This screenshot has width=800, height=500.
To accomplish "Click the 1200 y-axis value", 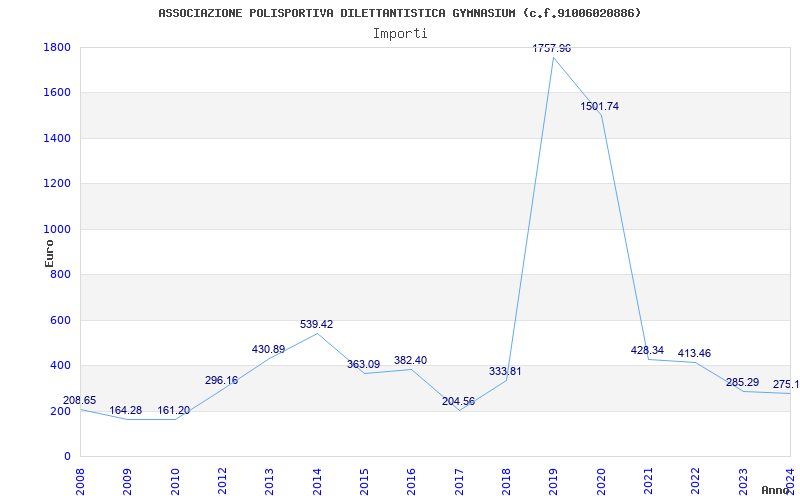I will [57, 184].
